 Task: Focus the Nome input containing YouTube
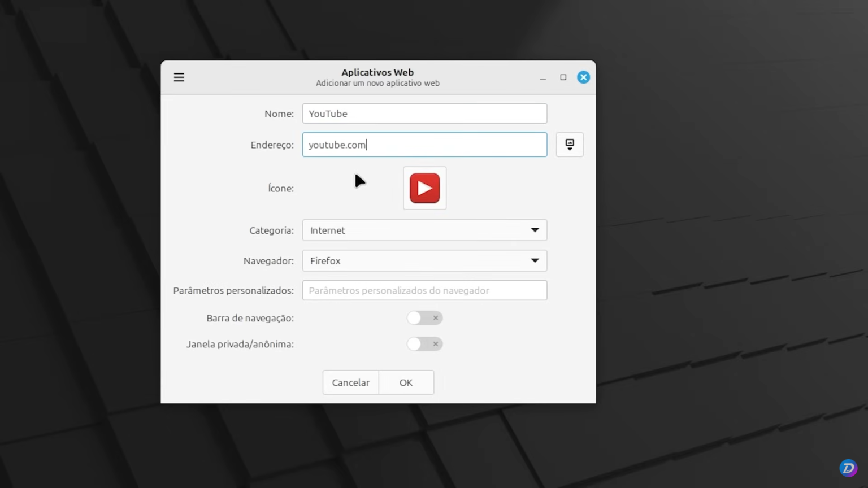point(424,114)
